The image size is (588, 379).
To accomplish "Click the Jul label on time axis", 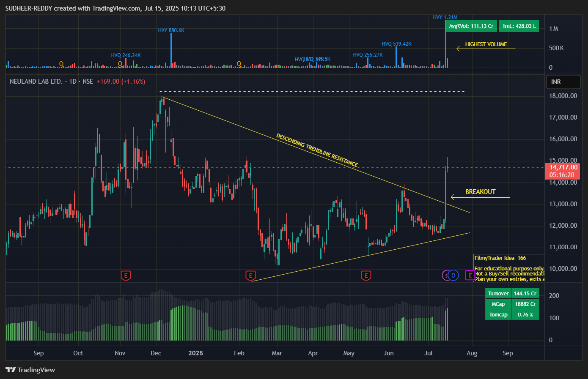I will pyautogui.click(x=429, y=353).
